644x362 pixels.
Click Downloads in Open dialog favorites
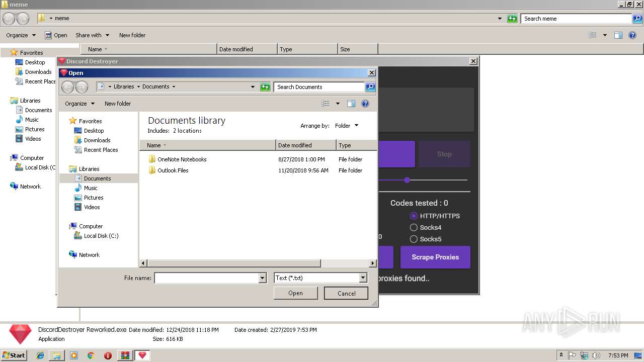coord(92,140)
